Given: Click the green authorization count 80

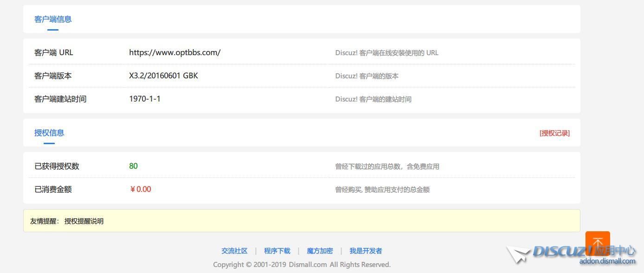Looking at the screenshot, I should (x=133, y=166).
